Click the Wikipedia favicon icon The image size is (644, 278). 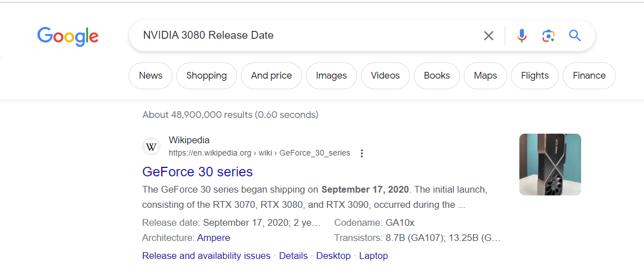tap(152, 147)
